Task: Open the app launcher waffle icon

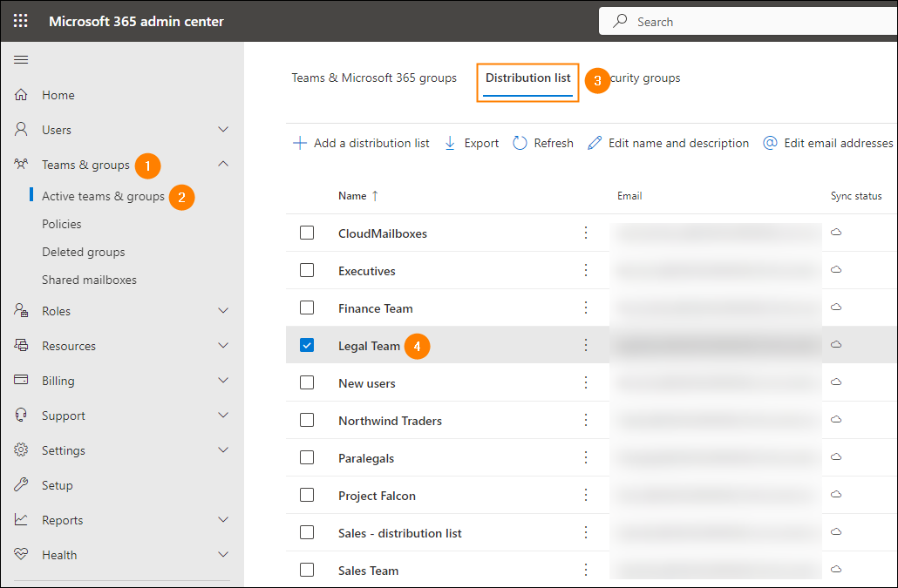Action: coord(21,21)
